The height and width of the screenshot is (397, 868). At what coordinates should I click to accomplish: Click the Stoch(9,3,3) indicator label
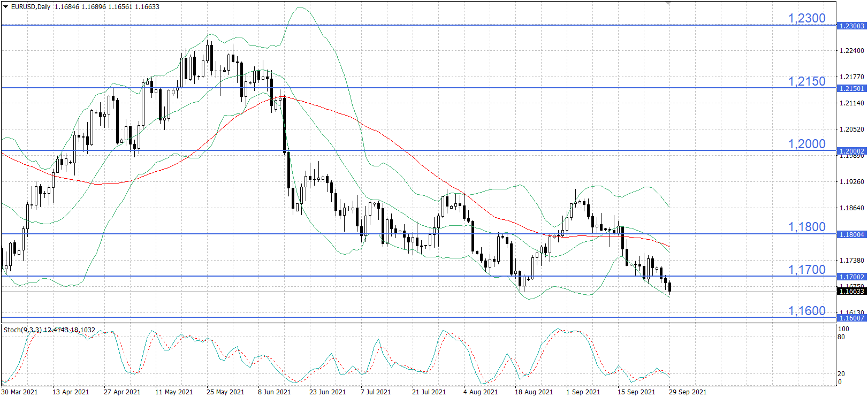click(x=22, y=330)
